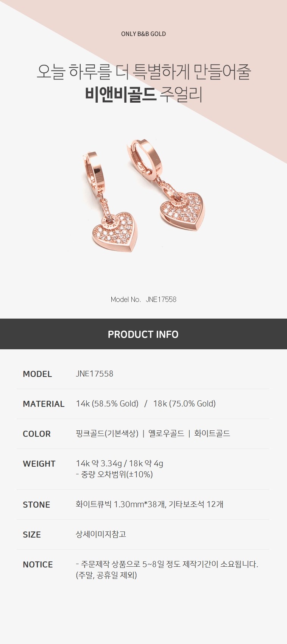Click the SIZE value 상세이미지참고

tap(101, 534)
